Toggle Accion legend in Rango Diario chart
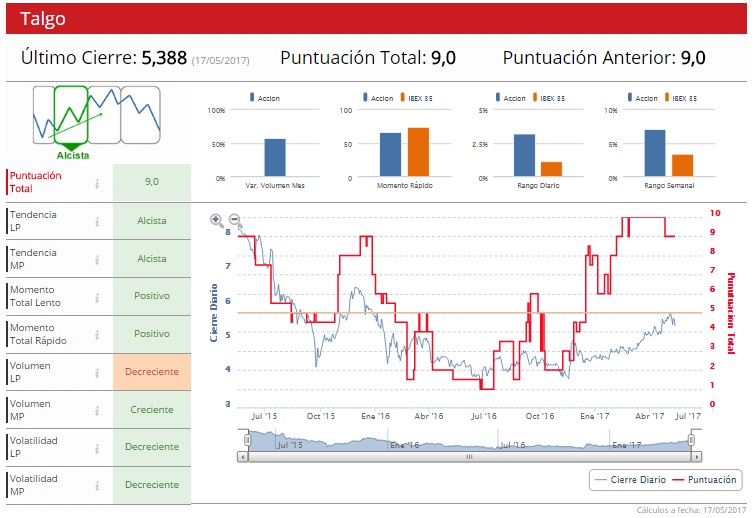754x518 pixels. (x=511, y=98)
